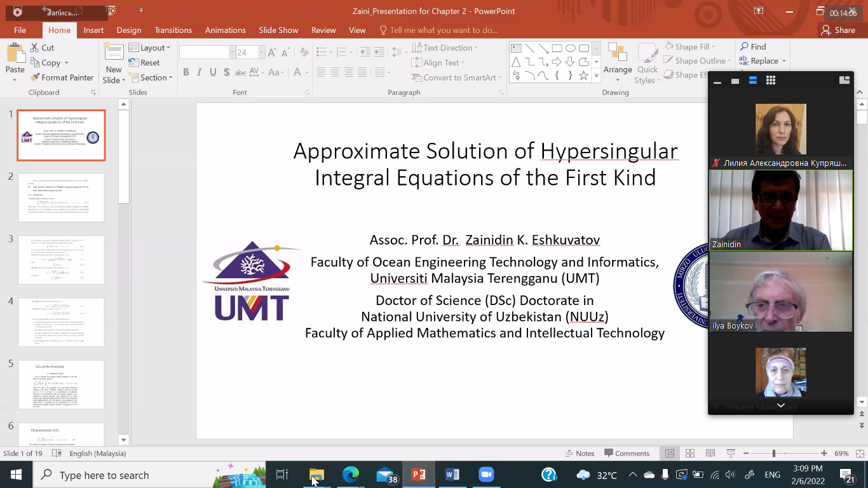Switch to the Slide Show tab
Image resolution: width=868 pixels, height=488 pixels.
click(278, 30)
